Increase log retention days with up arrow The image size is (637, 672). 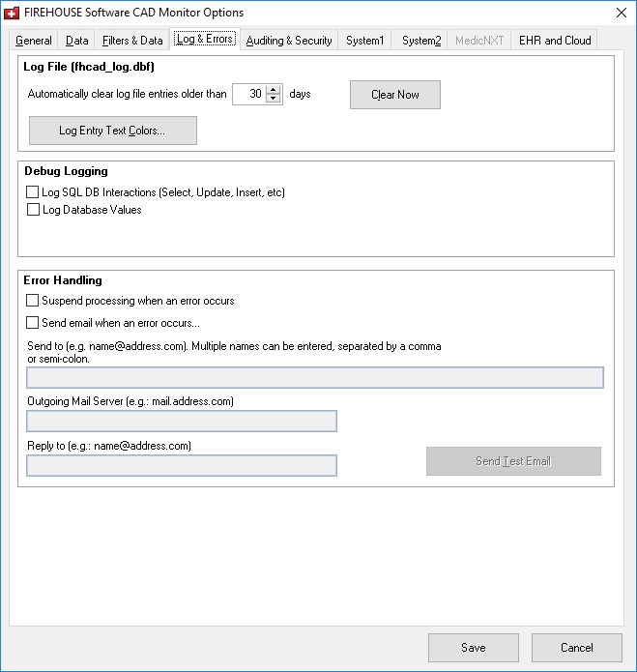click(x=273, y=90)
